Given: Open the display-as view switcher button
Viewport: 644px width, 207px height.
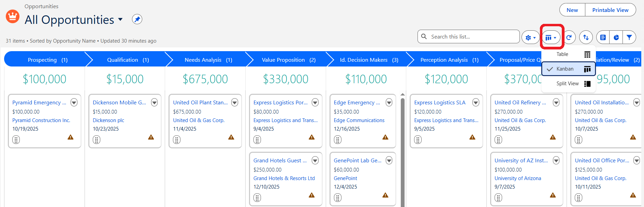Looking at the screenshot, I should coord(551,38).
